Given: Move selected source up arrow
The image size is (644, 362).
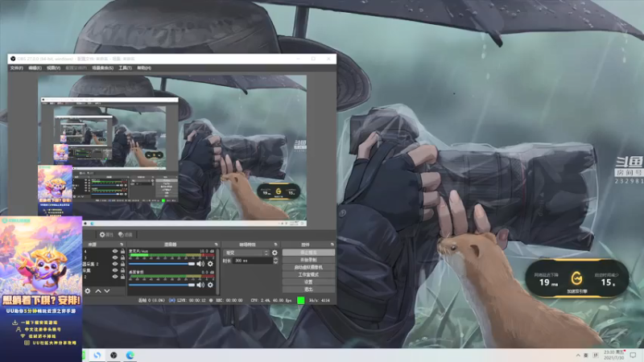Looking at the screenshot, I should (98, 291).
